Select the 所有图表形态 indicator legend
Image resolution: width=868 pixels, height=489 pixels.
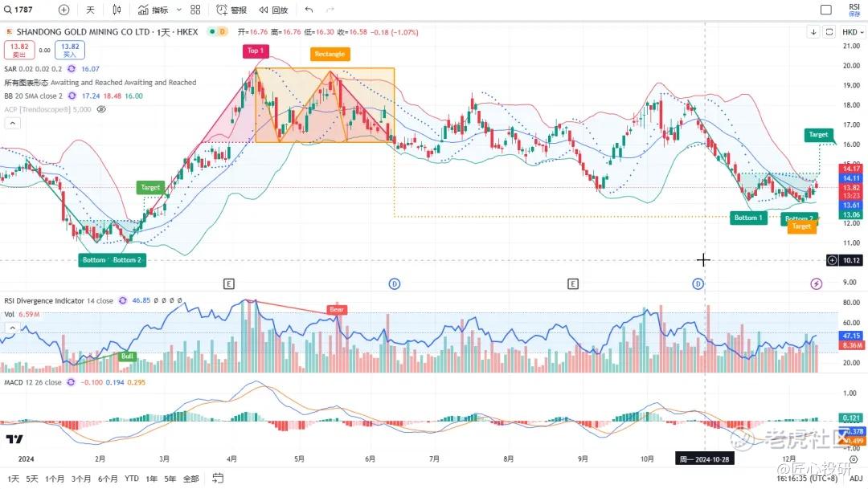(x=100, y=83)
